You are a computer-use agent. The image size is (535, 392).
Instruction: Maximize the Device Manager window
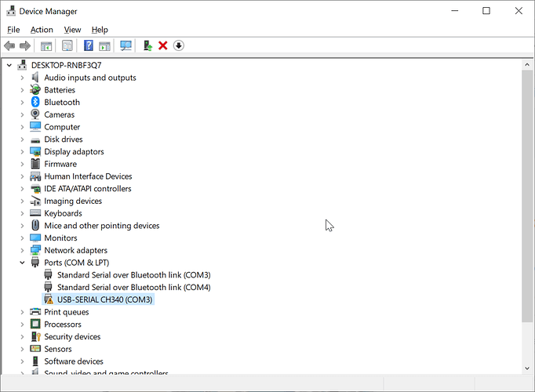point(486,11)
